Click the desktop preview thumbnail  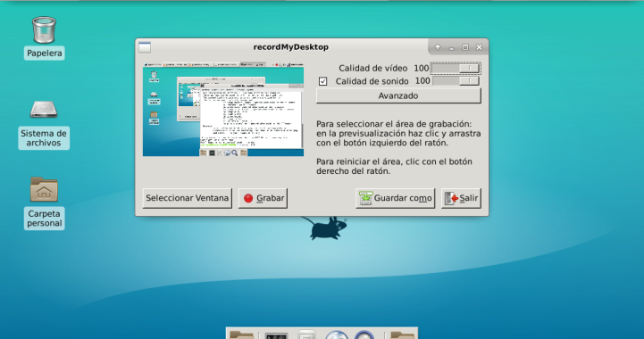(223, 109)
